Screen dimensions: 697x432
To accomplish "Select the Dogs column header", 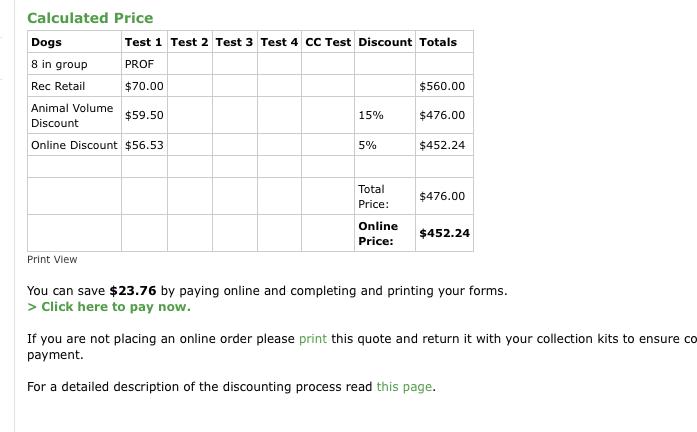I will [46, 42].
